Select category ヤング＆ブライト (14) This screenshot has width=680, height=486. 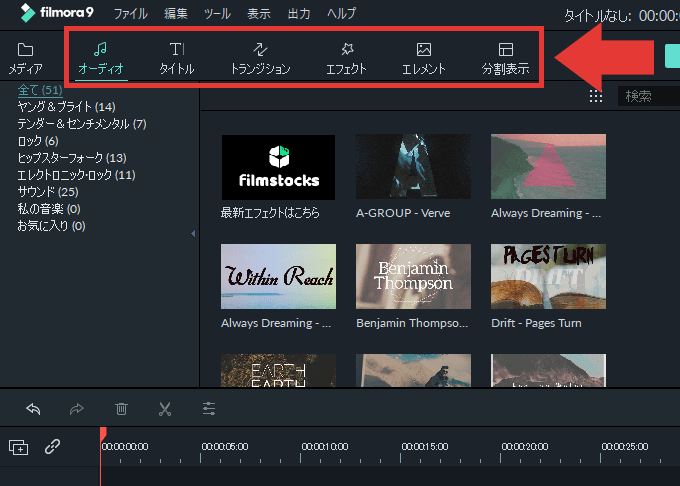tap(66, 107)
